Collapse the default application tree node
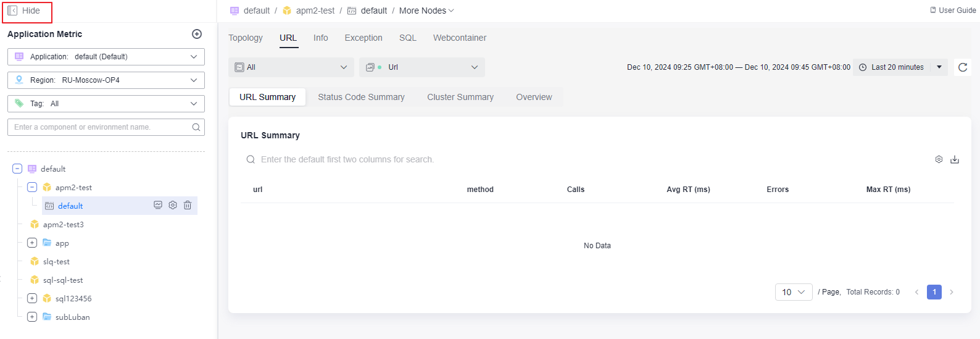 coord(17,169)
